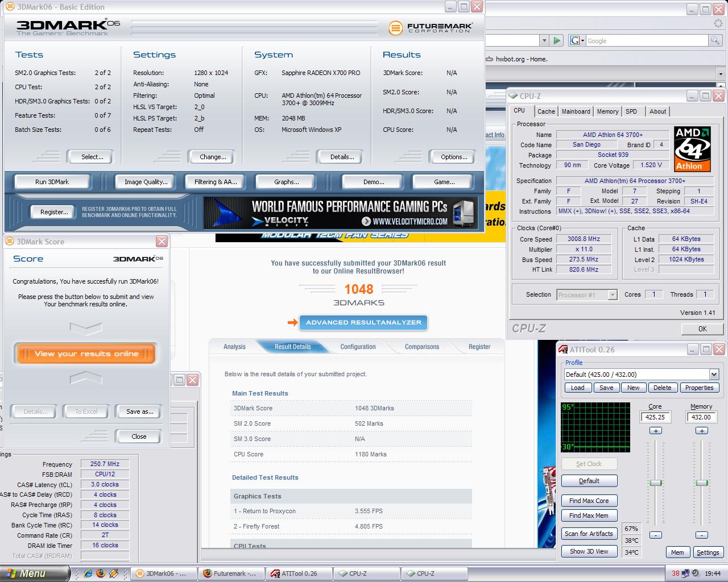This screenshot has height=582, width=728.
Task: Click the orange arrow beside Advanced ResultAnalyzer
Action: click(x=293, y=322)
